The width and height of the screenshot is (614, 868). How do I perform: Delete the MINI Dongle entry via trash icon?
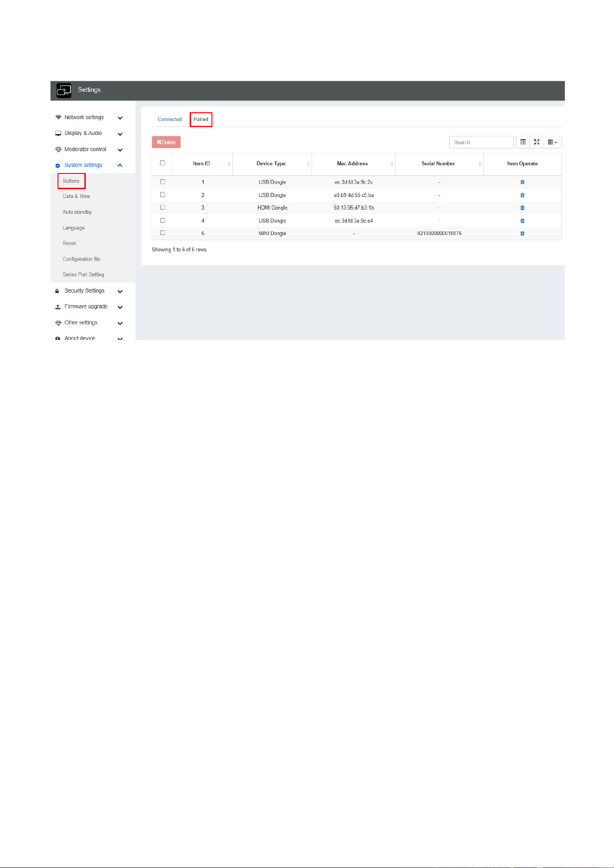click(x=522, y=233)
